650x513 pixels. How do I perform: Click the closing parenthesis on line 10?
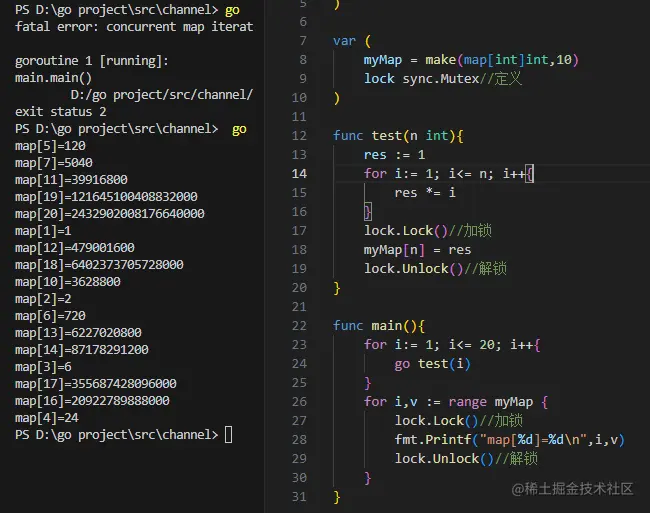pos(337,98)
